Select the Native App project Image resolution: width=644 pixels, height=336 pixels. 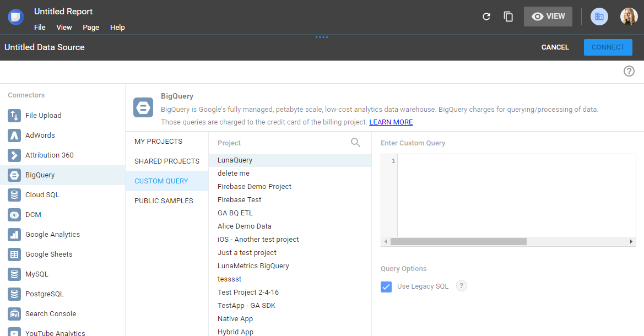click(x=290, y=319)
